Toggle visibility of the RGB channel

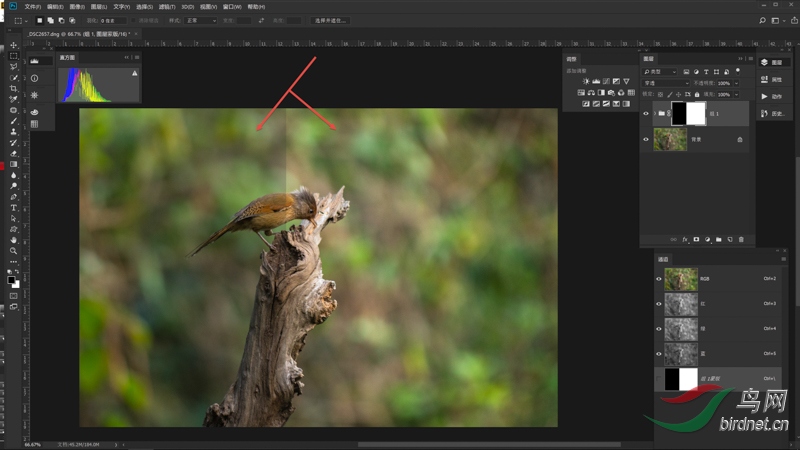click(x=658, y=279)
